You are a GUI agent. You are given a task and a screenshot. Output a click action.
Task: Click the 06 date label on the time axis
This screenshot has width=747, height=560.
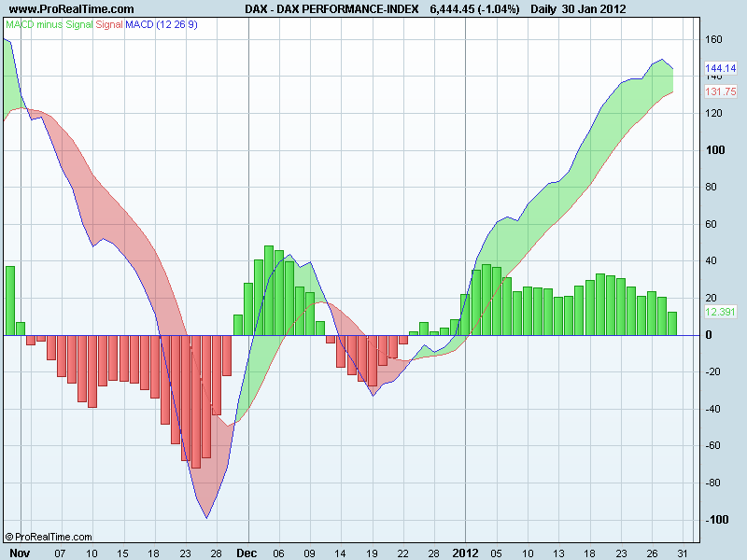278,553
